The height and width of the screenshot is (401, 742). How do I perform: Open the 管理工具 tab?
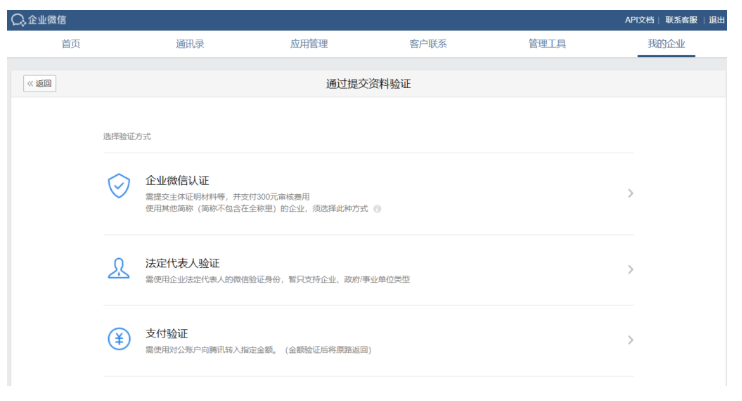547,44
